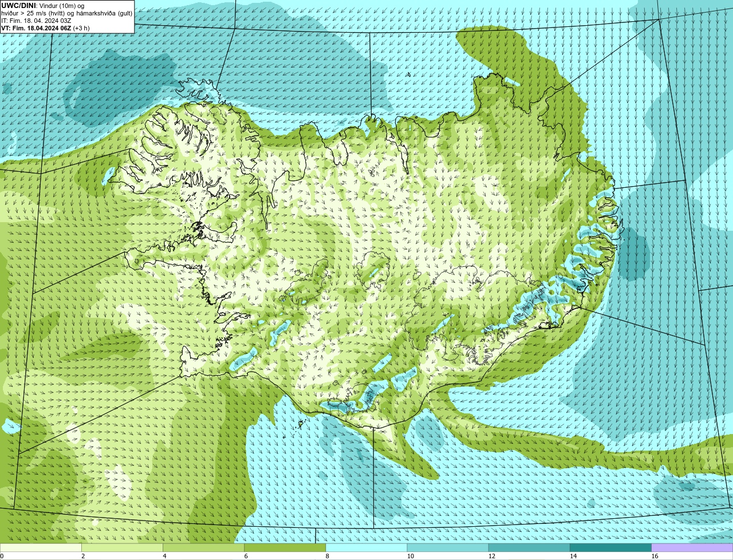Click the legend value label '12'
This screenshot has height=560, width=733.
492,556
